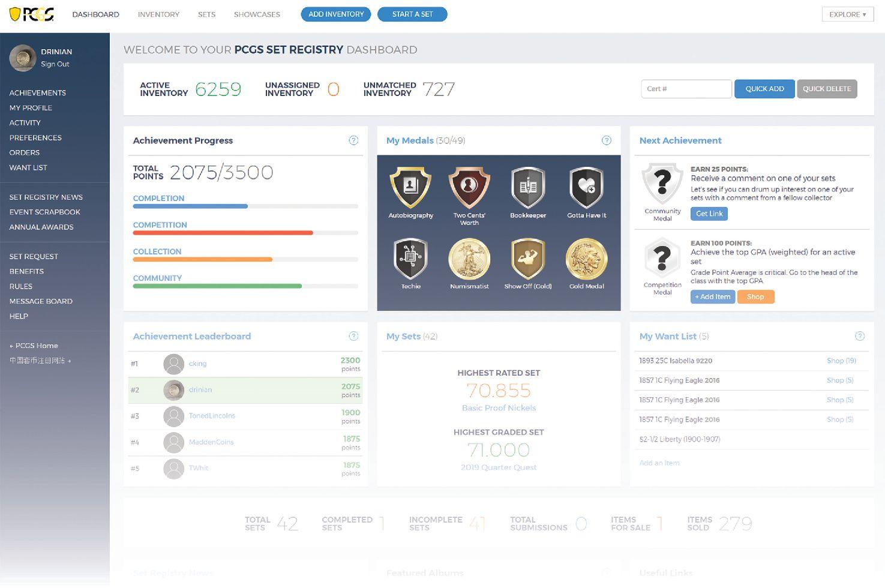Click the Add Inventory button
The height and width of the screenshot is (588, 885).
tap(336, 14)
